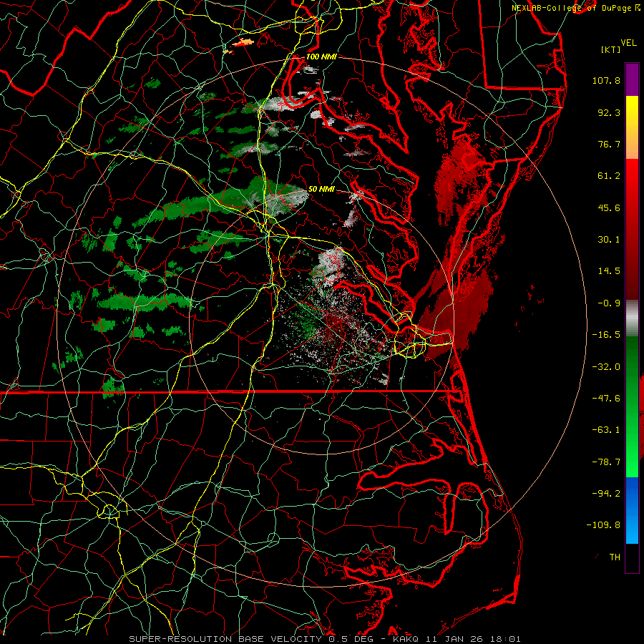Click the -63.1 velocity scale value
644x644 pixels.
606,430
